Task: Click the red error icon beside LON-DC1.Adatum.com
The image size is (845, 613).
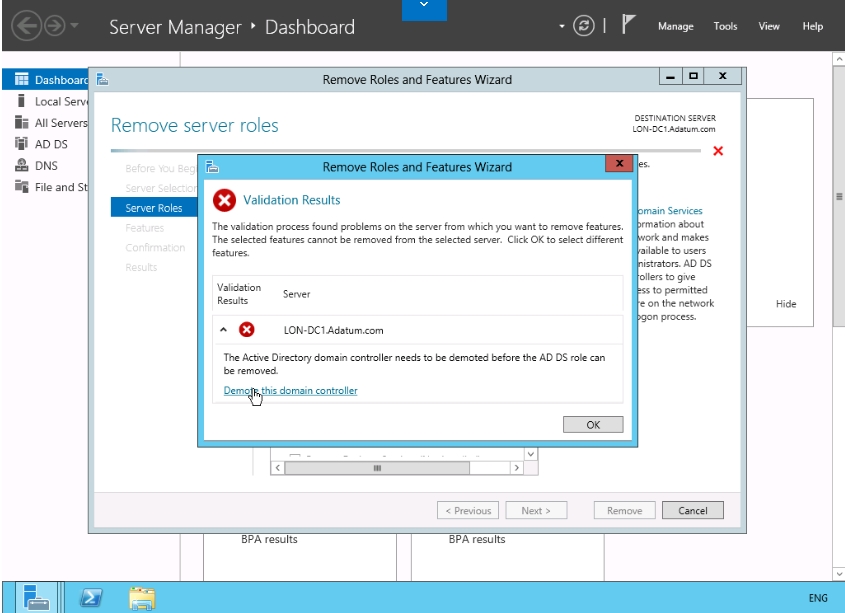Action: 247,329
